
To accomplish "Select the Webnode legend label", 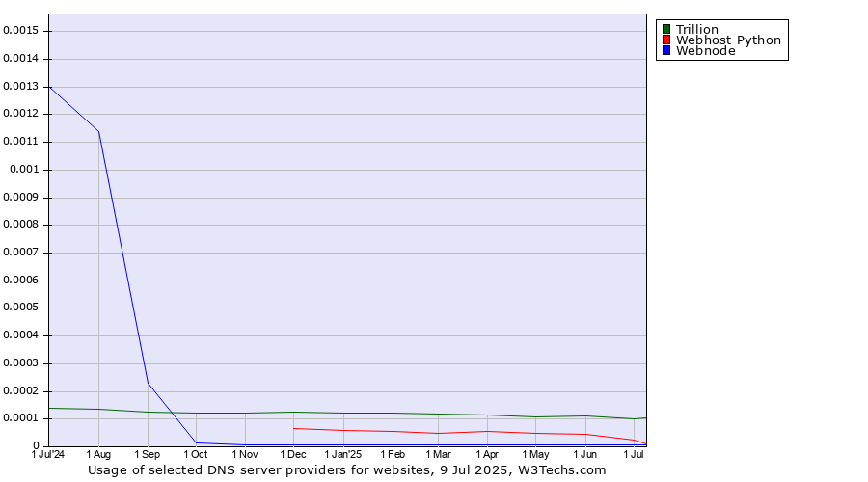I will point(706,50).
